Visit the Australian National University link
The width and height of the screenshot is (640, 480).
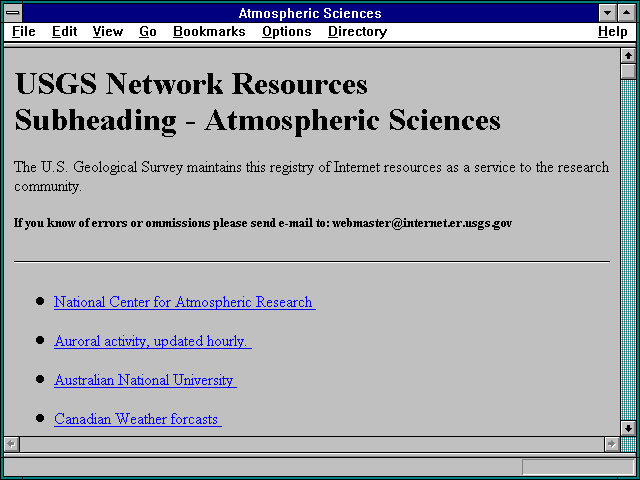pos(145,380)
